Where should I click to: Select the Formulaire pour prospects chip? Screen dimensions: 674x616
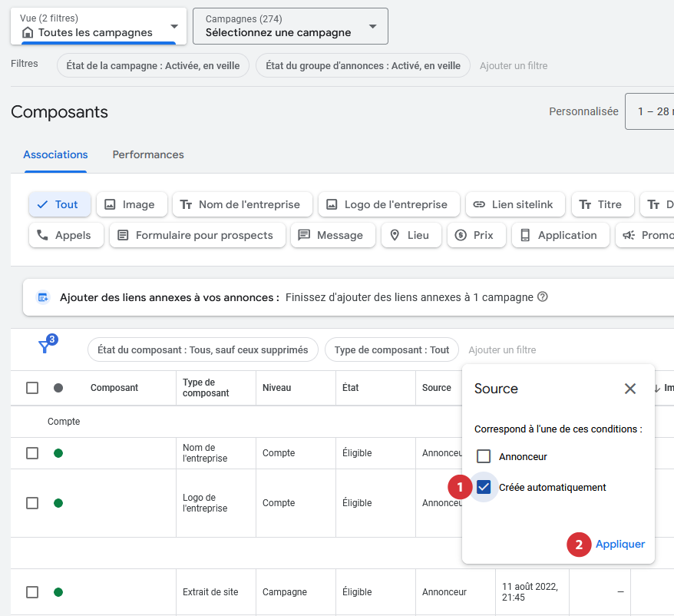(197, 235)
